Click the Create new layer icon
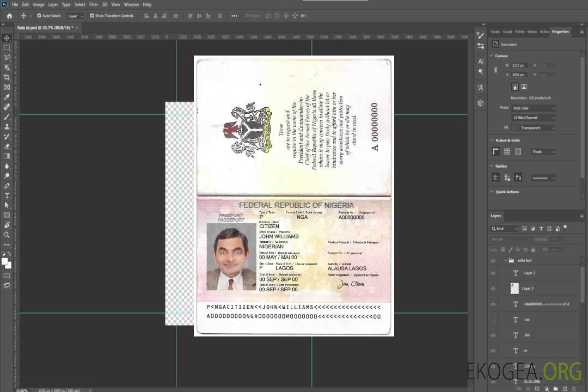Screen dimensions: 588x392 pos(565,389)
